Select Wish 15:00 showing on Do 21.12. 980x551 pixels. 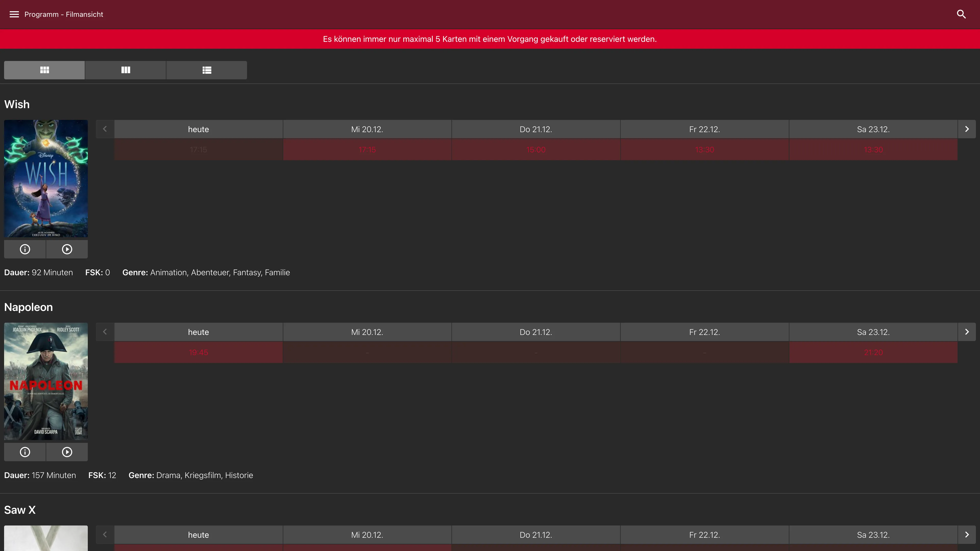point(536,150)
